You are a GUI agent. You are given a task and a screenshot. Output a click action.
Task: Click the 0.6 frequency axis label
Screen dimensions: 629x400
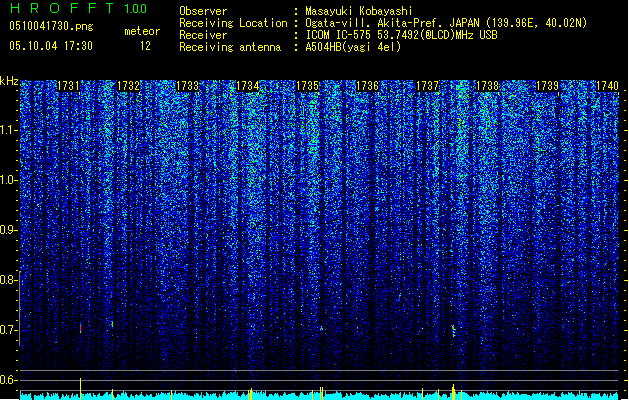7,380
